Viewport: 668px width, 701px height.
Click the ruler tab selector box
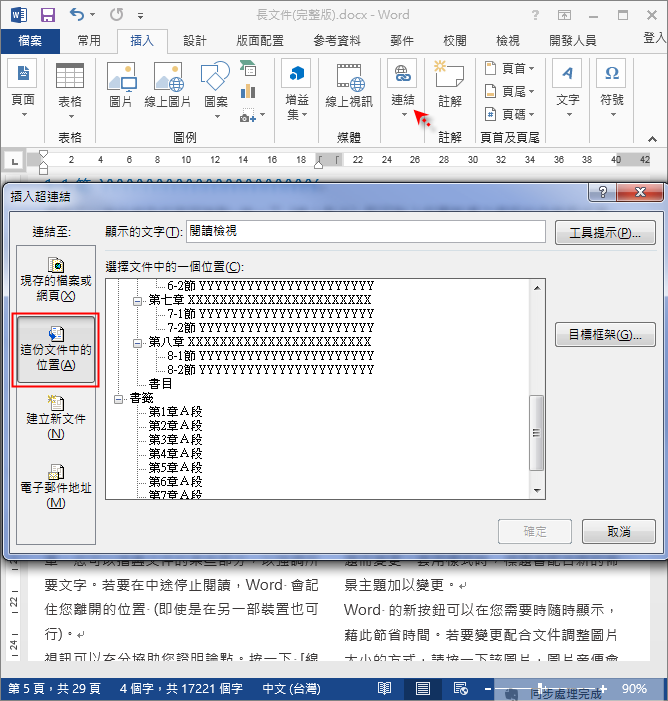coord(14,162)
